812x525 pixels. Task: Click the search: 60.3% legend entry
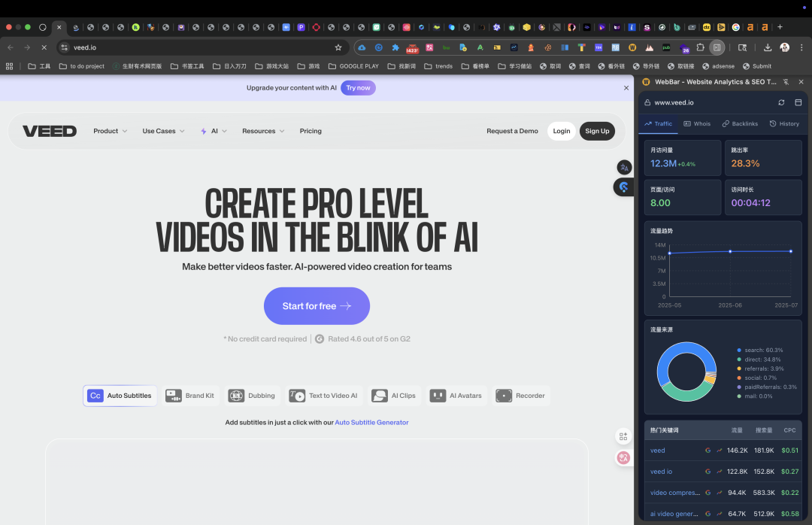[x=759, y=351]
